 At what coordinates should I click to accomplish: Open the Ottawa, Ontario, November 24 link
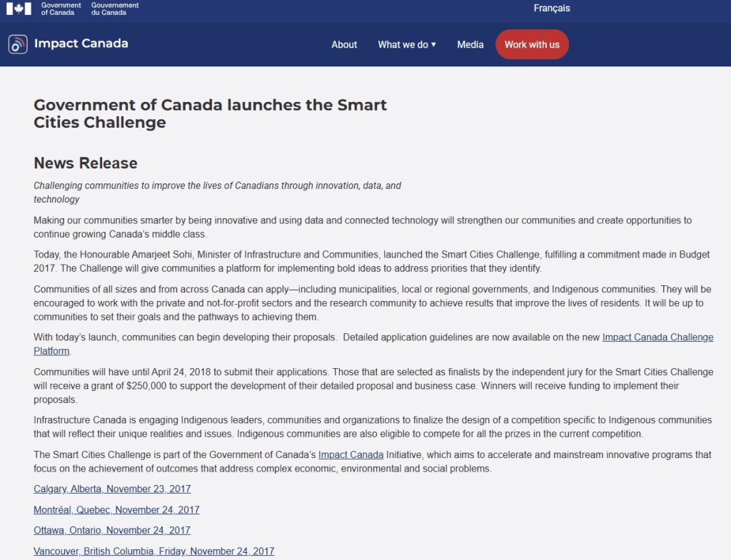click(112, 531)
